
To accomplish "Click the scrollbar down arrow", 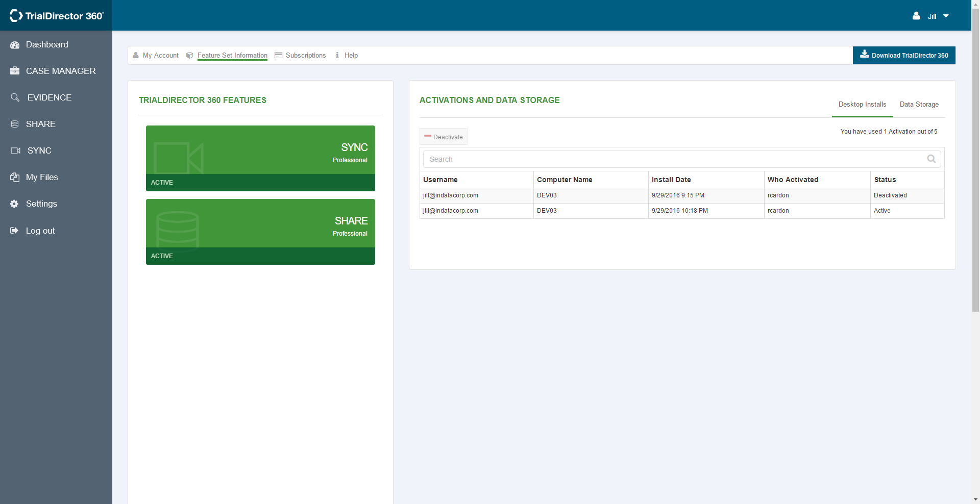I will pos(975,500).
